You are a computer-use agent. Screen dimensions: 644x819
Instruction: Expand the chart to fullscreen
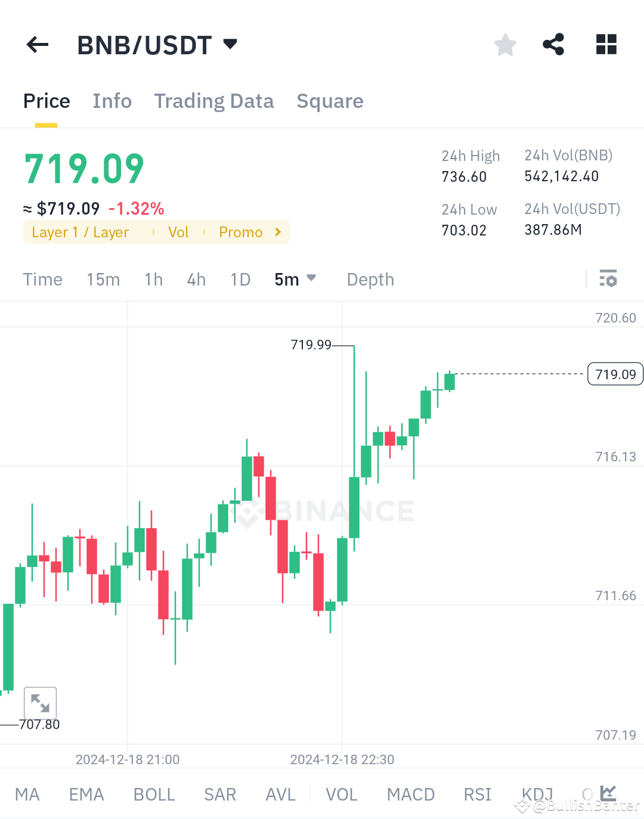coord(40,703)
